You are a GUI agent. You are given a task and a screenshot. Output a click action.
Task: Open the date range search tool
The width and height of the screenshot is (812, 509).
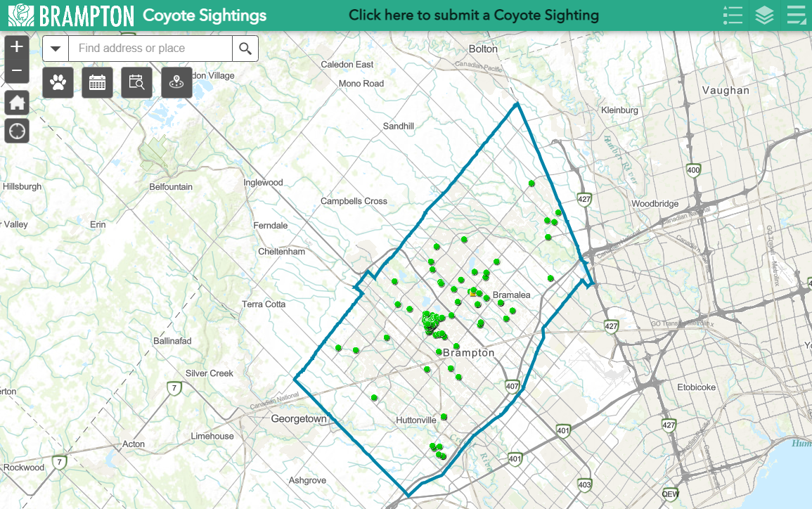click(x=136, y=82)
